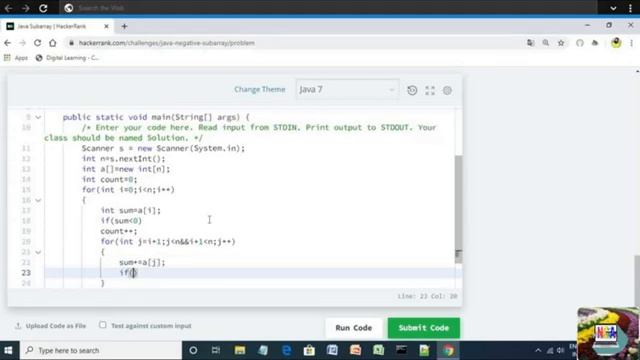The image size is (640, 360).
Task: Open the Windows Start menu
Action: (x=9, y=351)
